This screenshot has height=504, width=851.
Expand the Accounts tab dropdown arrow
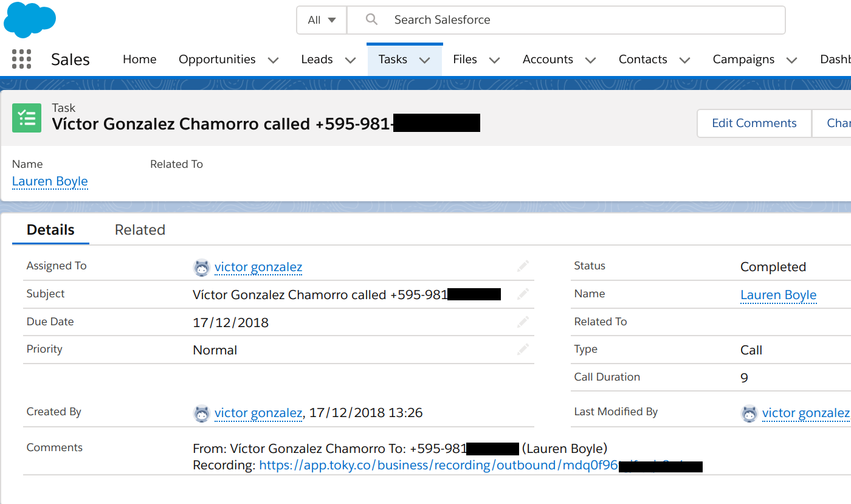point(590,60)
